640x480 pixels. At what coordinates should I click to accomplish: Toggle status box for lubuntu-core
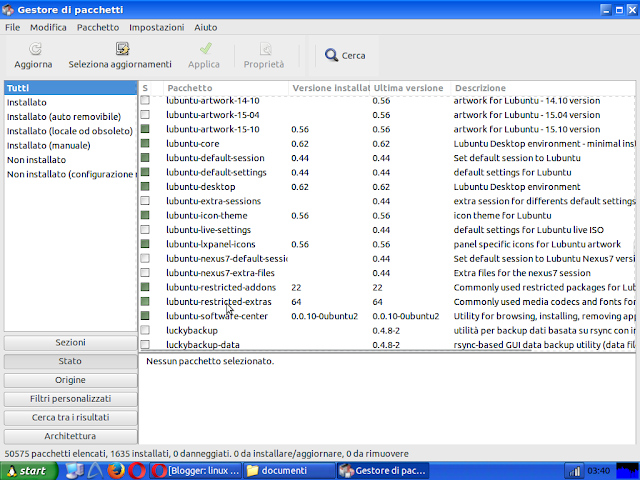point(145,144)
